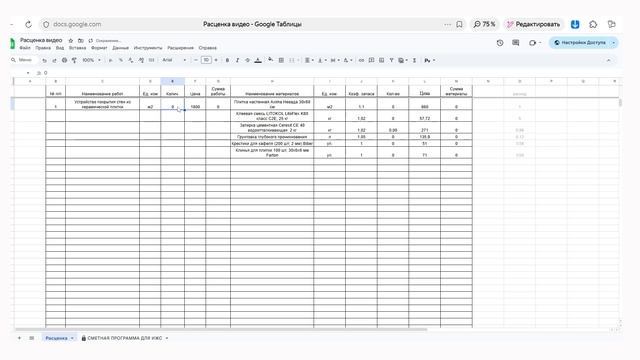Add a new sheet with the plus button

click(x=19, y=338)
